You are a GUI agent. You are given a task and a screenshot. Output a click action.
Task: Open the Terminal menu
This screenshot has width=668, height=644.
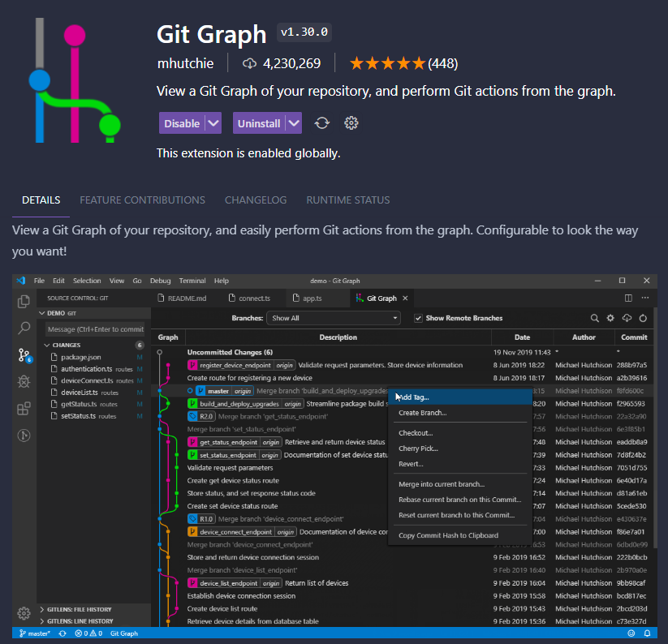(192, 281)
